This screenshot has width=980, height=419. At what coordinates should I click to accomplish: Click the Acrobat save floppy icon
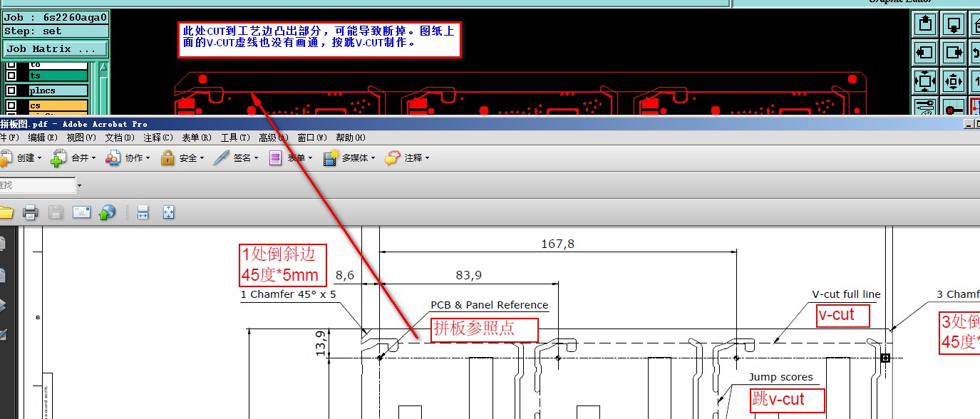coord(56,212)
